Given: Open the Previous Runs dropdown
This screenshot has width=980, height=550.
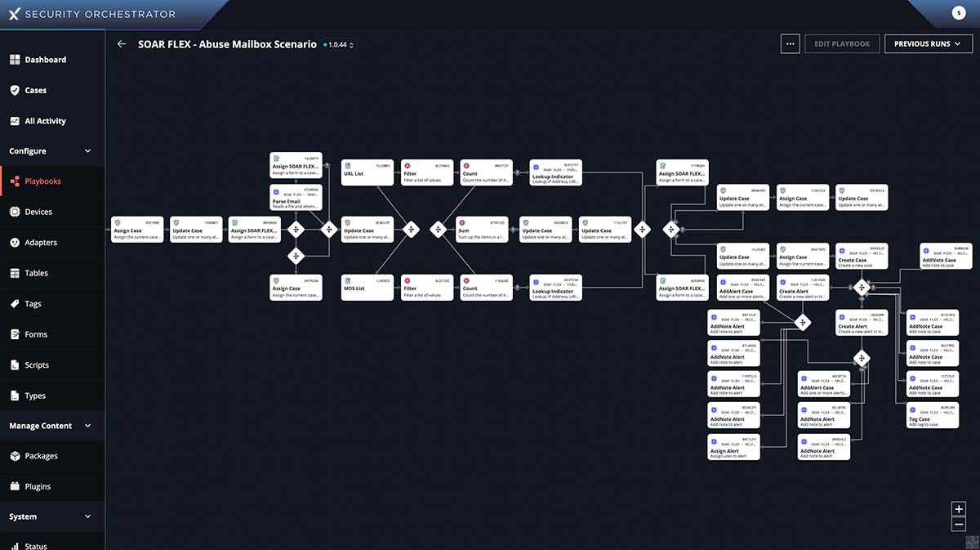Looking at the screenshot, I should coord(928,44).
